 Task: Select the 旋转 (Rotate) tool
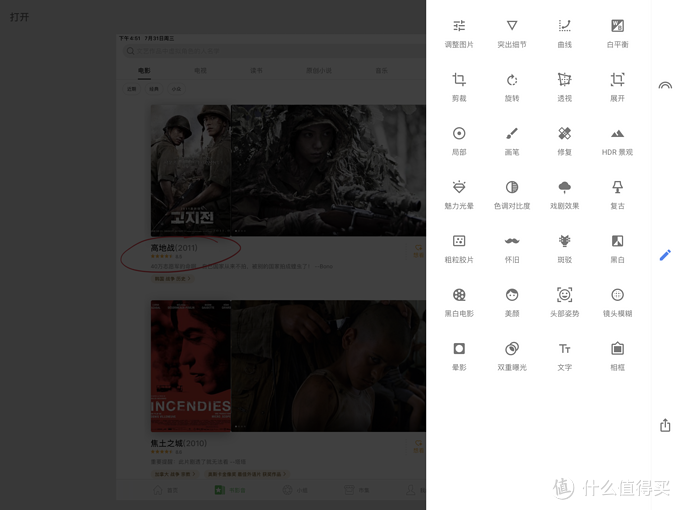512,87
